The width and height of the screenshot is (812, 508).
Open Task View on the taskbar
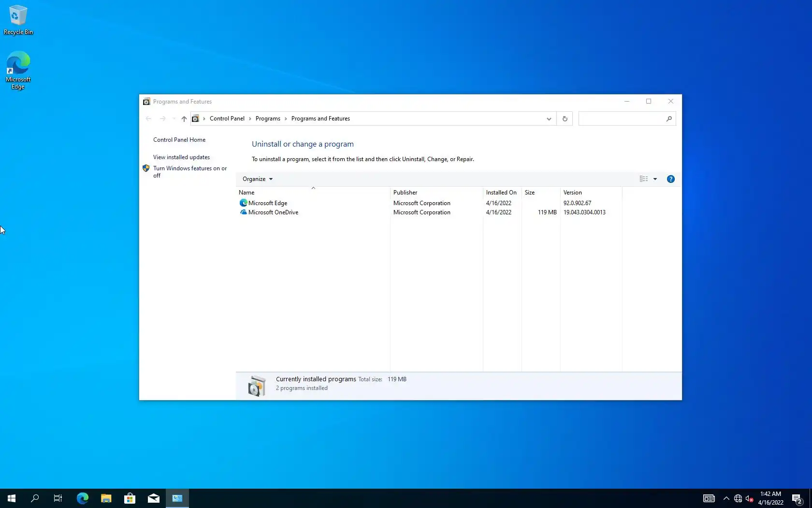(58, 498)
